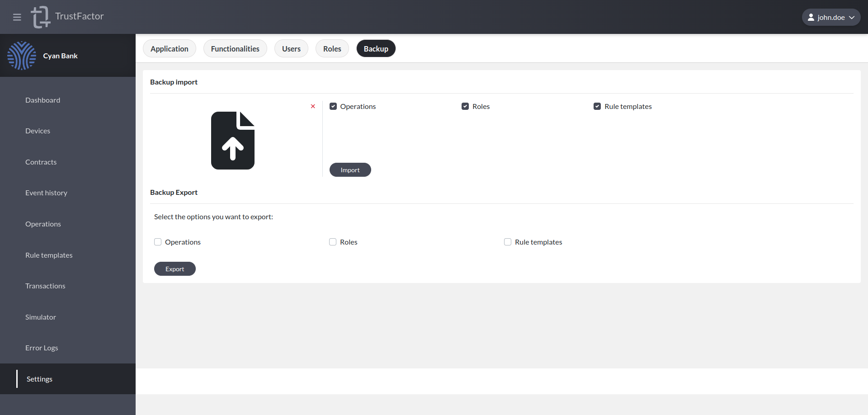Open Event history in the sidebar
The image size is (868, 415).
[x=46, y=193]
